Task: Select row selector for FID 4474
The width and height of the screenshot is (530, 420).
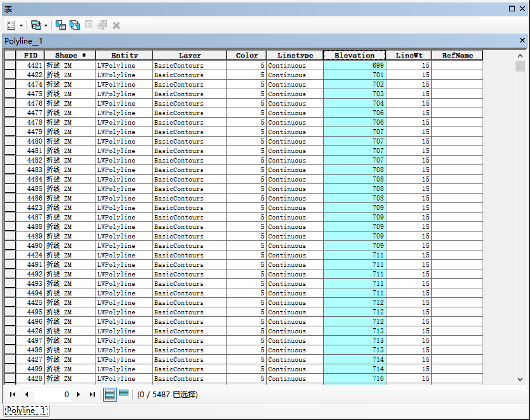Action: 10,84
